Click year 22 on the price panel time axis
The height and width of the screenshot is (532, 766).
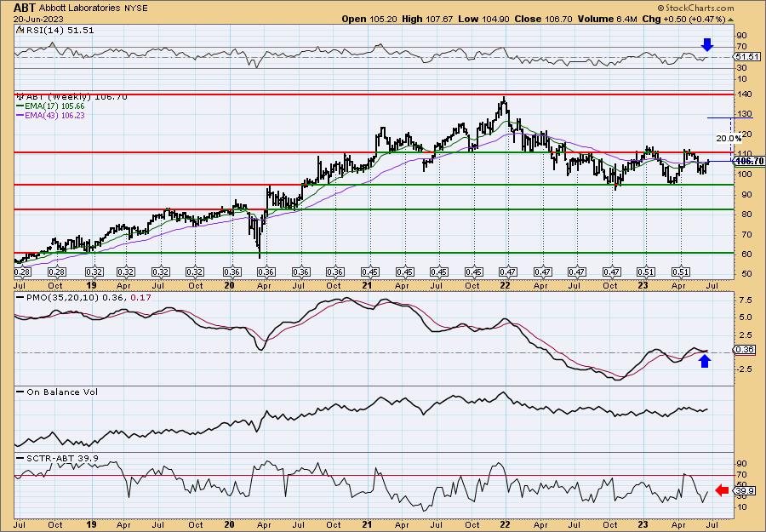pyautogui.click(x=505, y=285)
